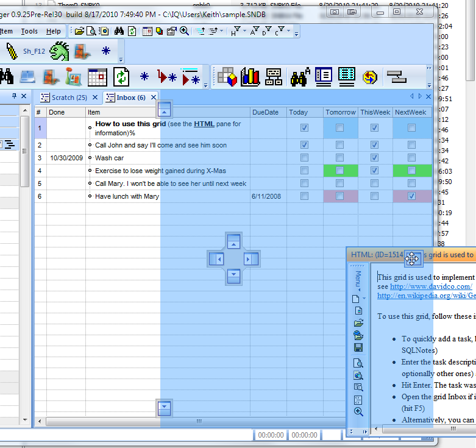This screenshot has width=476, height=448.
Task: Toggle ThisWeek checkbox for Call Mary row
Action: point(374,183)
